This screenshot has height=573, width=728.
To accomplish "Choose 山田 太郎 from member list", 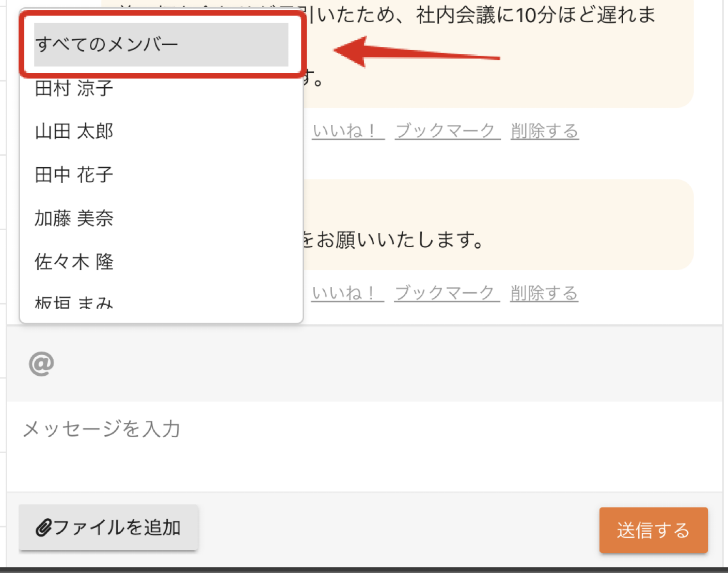I will click(161, 132).
